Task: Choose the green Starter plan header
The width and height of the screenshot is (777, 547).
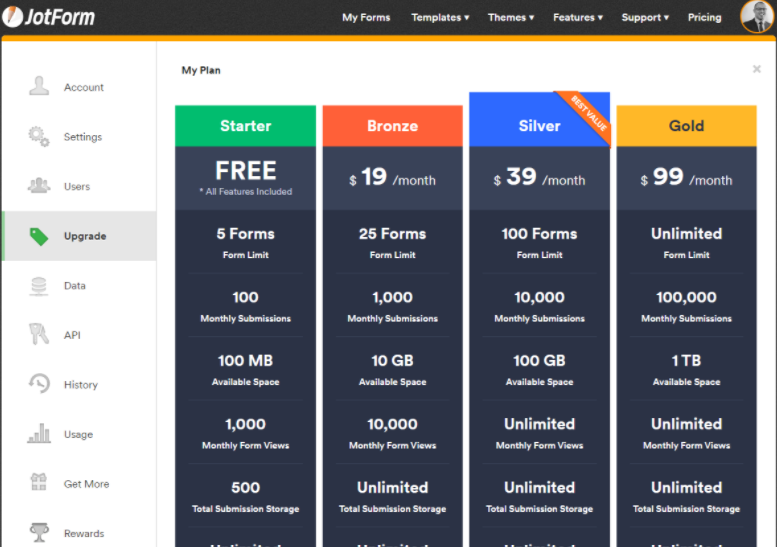Action: coord(245,126)
